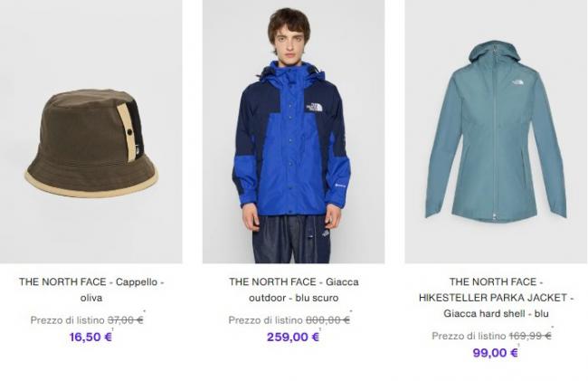Image resolution: width=588 pixels, height=381 pixels.
Task: Click the 'HIKESTELLER PARKA JACKET' product title
Action: pos(496,298)
